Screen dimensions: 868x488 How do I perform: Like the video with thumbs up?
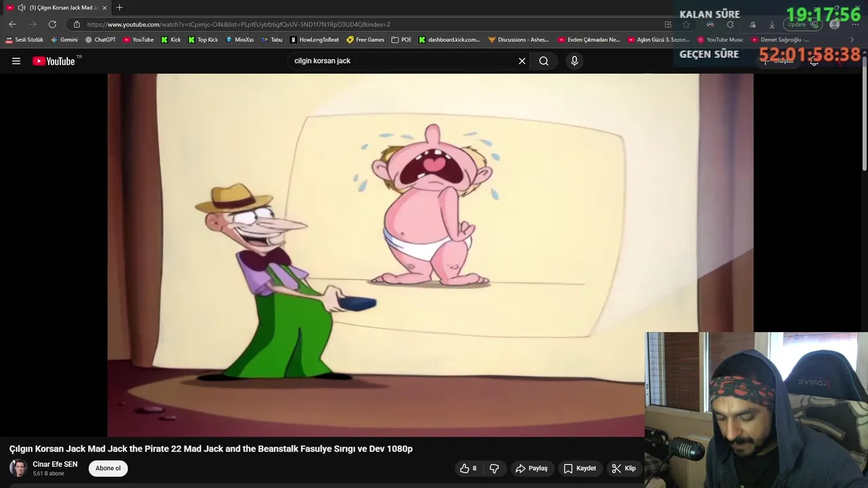coord(468,468)
